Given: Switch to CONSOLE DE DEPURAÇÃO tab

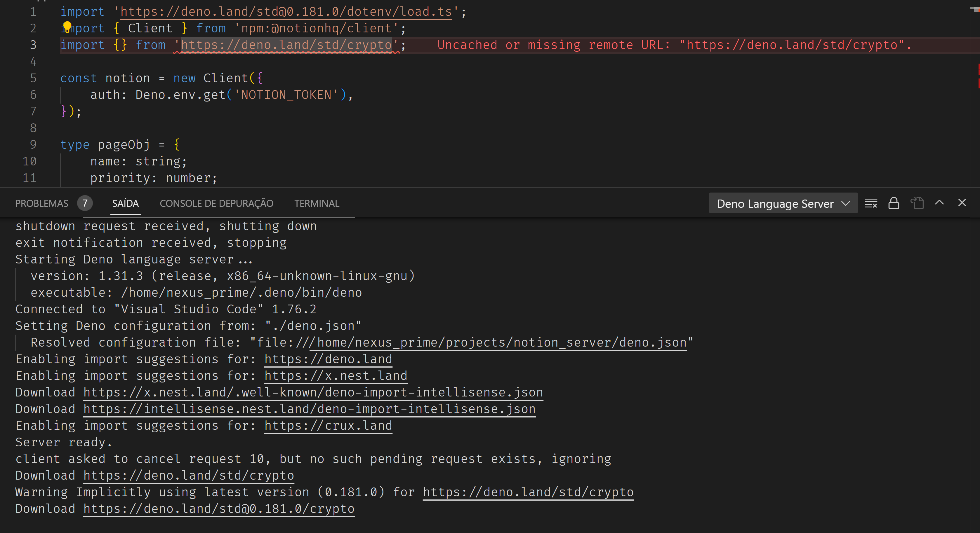Looking at the screenshot, I should [216, 203].
